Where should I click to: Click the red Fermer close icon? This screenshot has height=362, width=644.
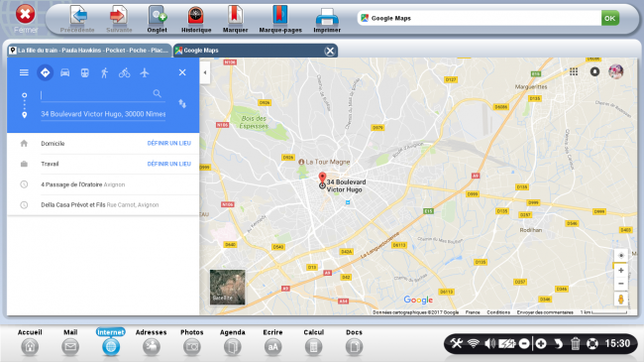[x=26, y=15]
